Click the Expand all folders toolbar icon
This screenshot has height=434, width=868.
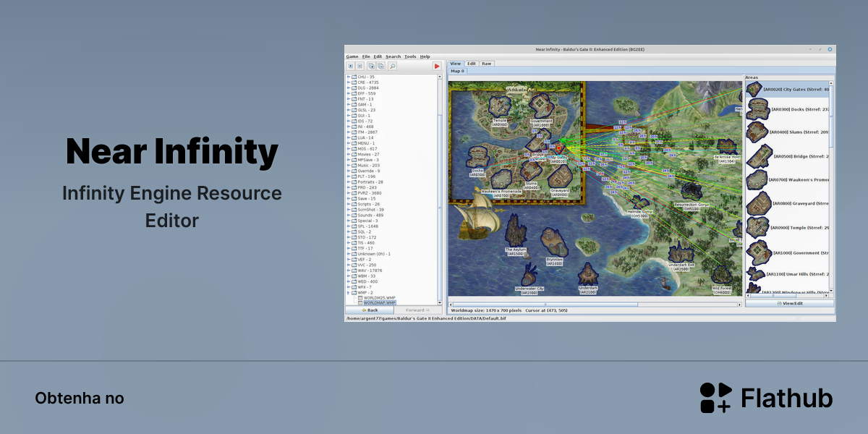pyautogui.click(x=371, y=66)
